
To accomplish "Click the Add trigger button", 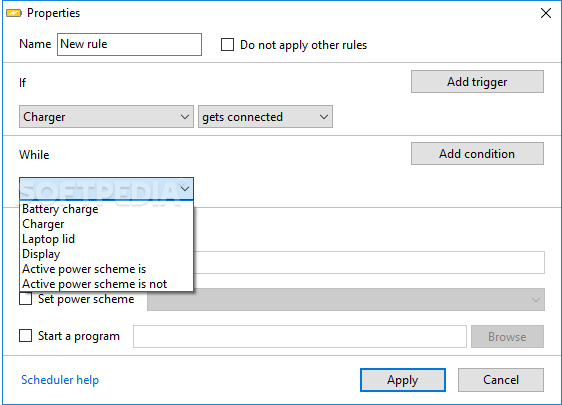I will [x=477, y=82].
